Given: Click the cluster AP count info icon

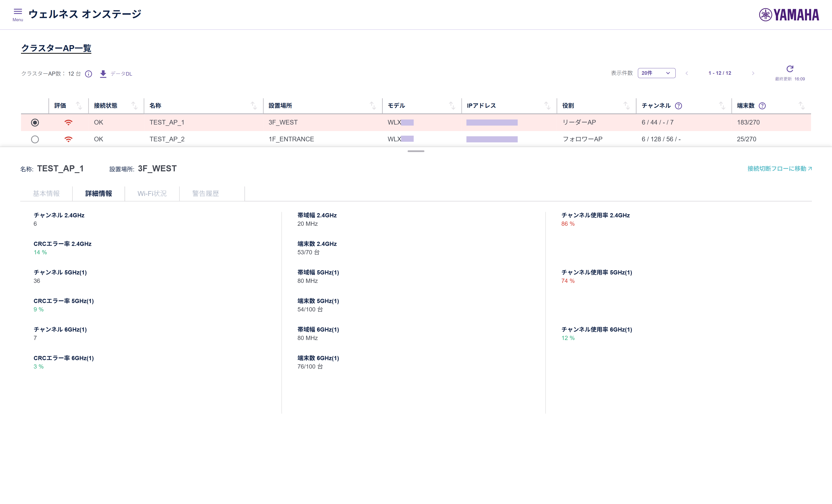Looking at the screenshot, I should coord(88,73).
